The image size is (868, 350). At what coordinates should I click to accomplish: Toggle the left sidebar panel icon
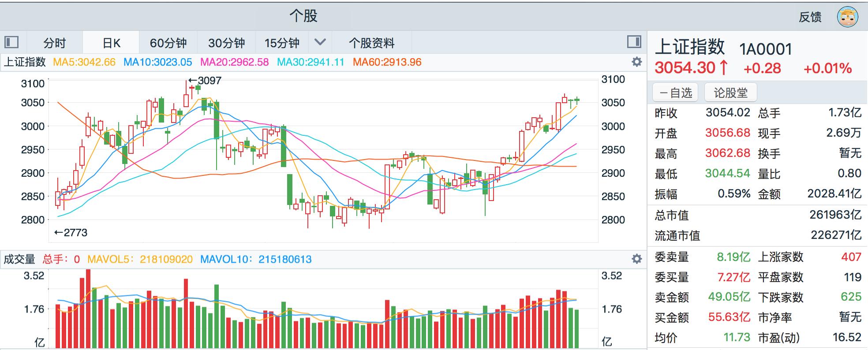tap(12, 42)
